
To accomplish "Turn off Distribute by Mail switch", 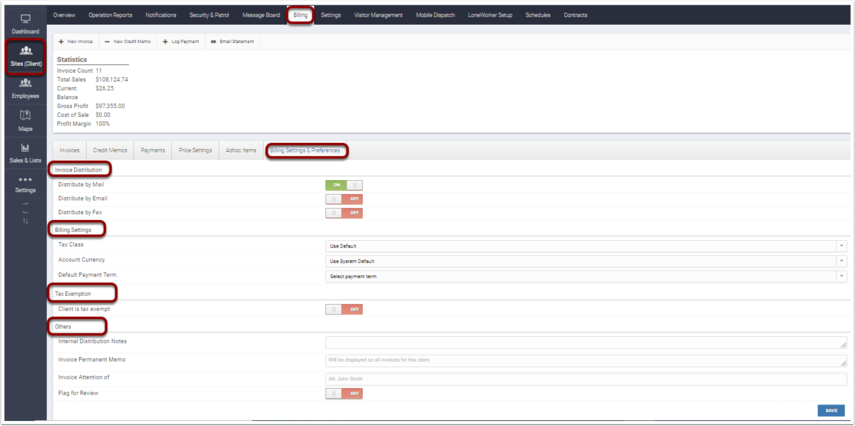I will [x=344, y=185].
